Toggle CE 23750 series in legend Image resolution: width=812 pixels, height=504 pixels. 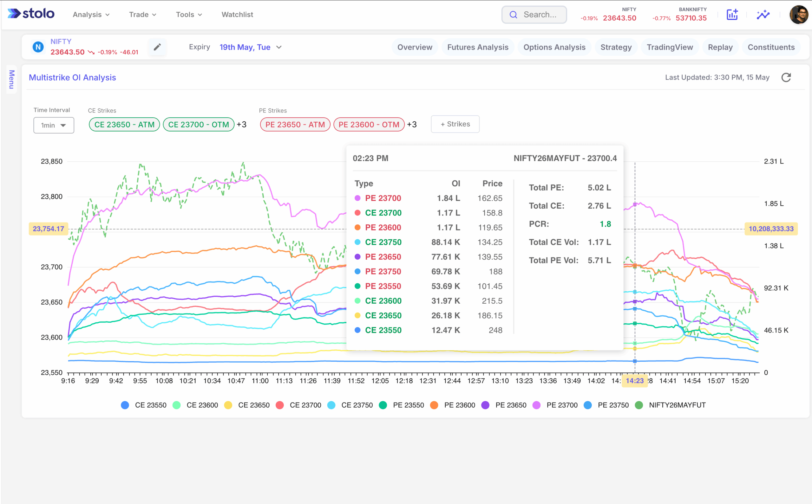pos(350,405)
